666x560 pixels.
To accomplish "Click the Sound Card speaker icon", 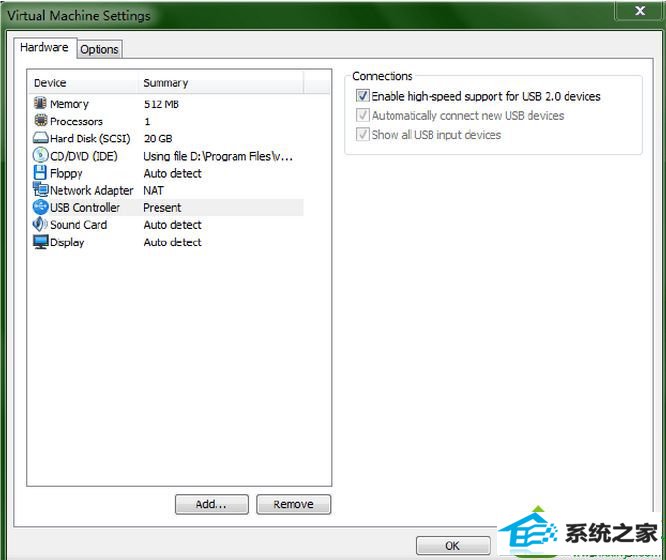I will coord(40,224).
